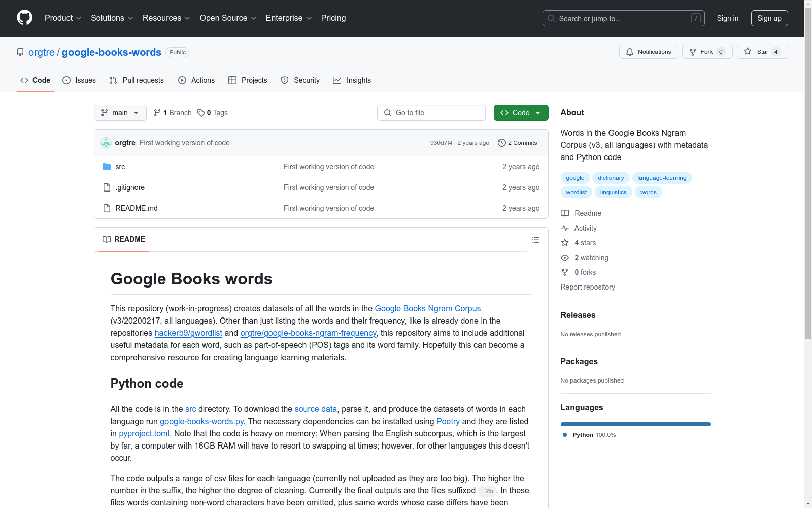Viewport: 812px width, 508px height.
Task: Click the file icon next to .gitignore
Action: [107, 187]
